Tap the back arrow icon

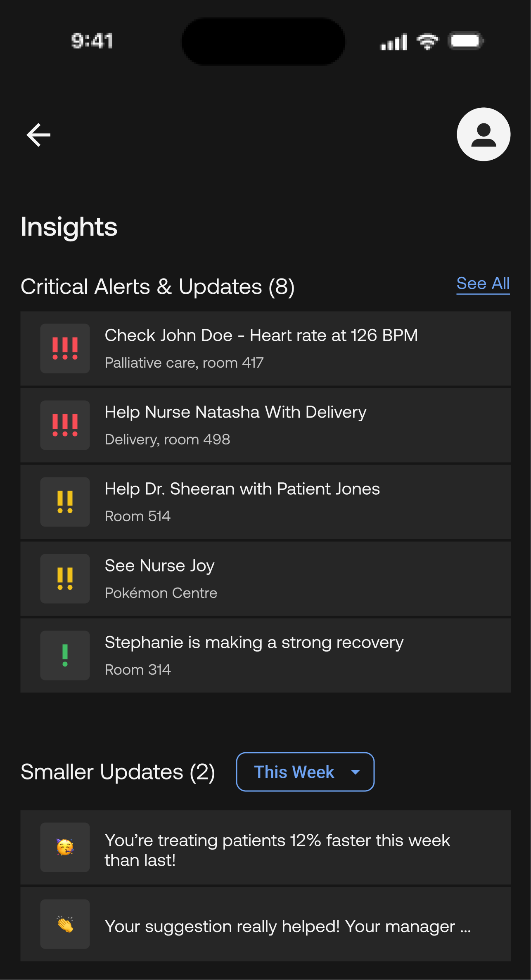pos(38,134)
